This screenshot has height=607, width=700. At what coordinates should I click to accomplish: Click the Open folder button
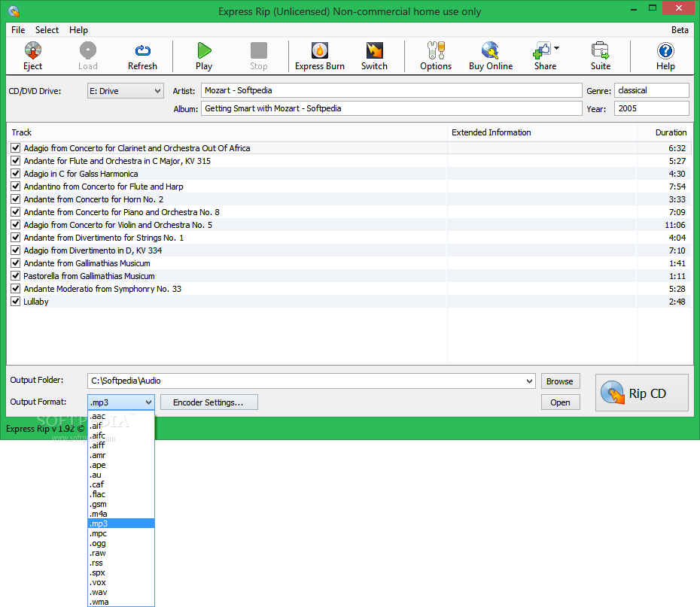[x=560, y=402]
